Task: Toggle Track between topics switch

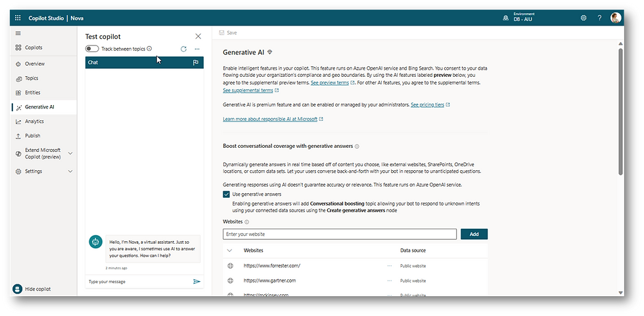Action: [x=92, y=49]
